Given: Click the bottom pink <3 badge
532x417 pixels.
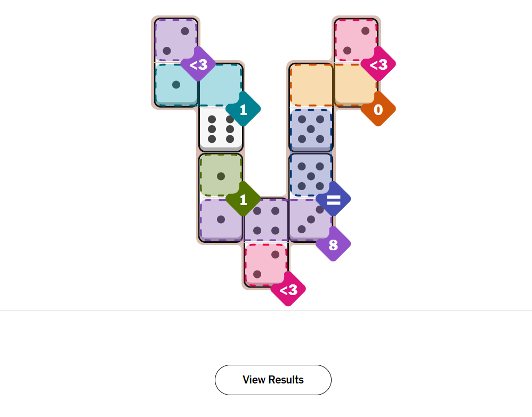Looking at the screenshot, I should 288,289.
